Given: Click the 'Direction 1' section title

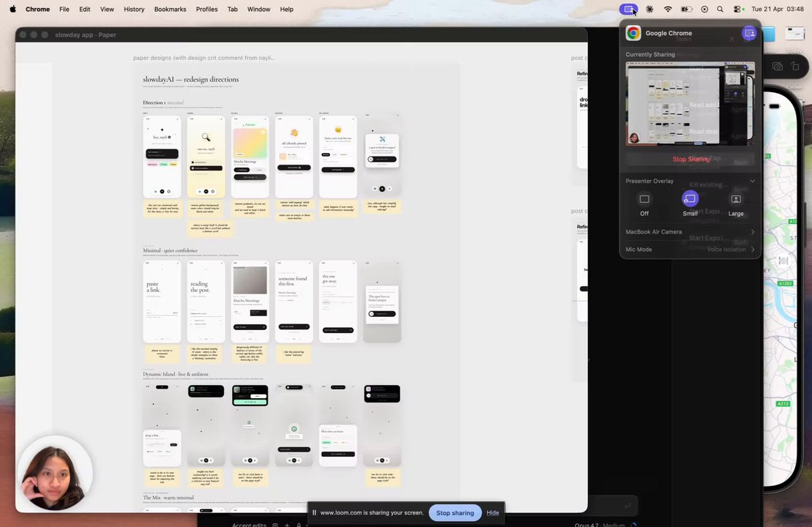Looking at the screenshot, I should [163, 102].
